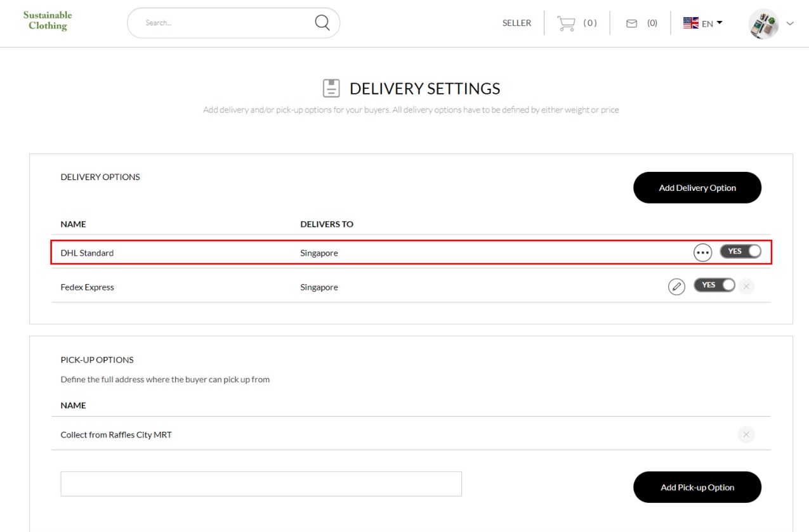The image size is (809, 532).
Task: Remove Collect from Raffles City MRT pick-up
Action: point(746,434)
